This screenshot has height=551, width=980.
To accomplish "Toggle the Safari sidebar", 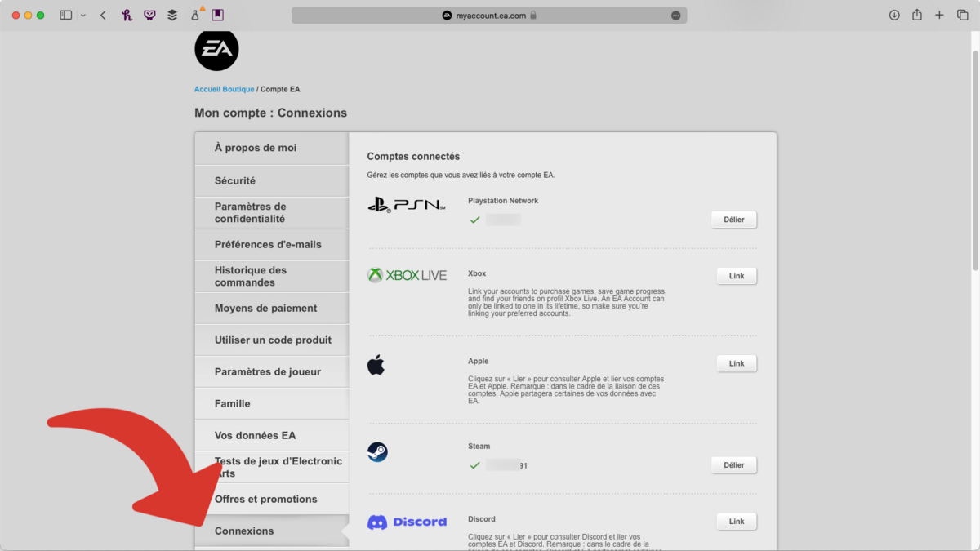I will coord(66,15).
